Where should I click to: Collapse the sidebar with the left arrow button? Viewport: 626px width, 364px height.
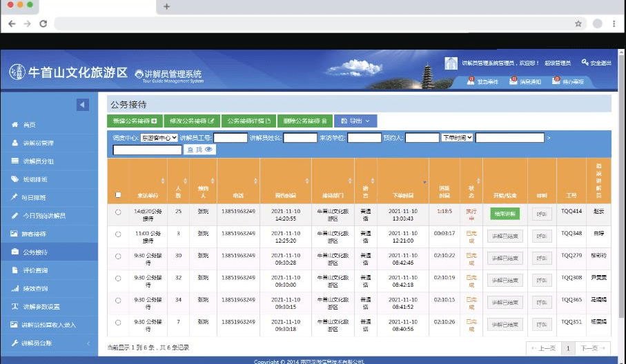coord(82,105)
